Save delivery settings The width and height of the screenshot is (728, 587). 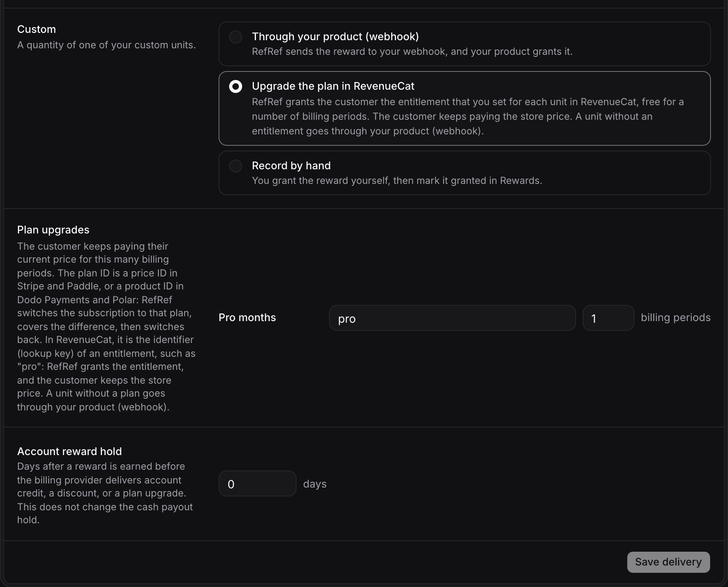point(668,562)
